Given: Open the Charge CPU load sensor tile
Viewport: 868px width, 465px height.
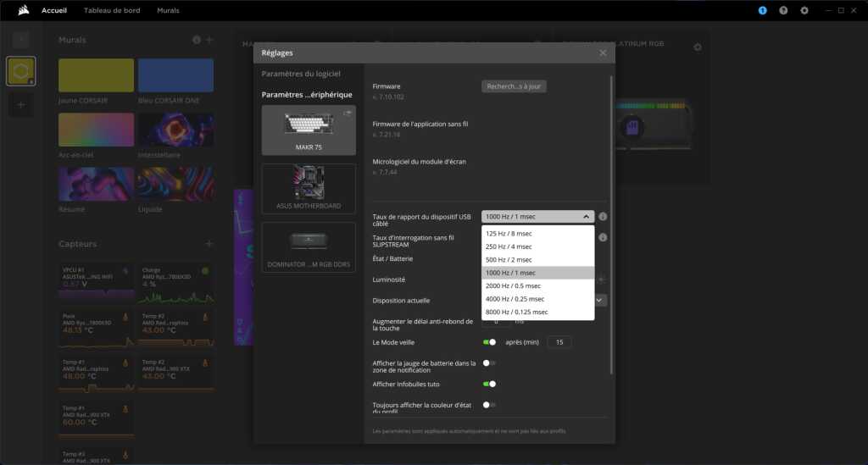Looking at the screenshot, I should tap(176, 285).
